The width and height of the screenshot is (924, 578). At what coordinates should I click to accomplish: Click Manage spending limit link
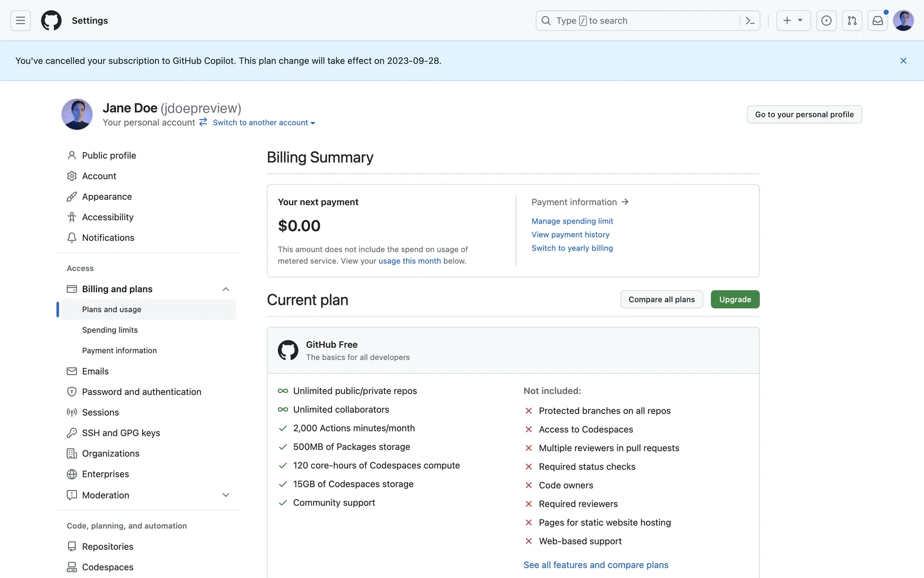click(572, 221)
